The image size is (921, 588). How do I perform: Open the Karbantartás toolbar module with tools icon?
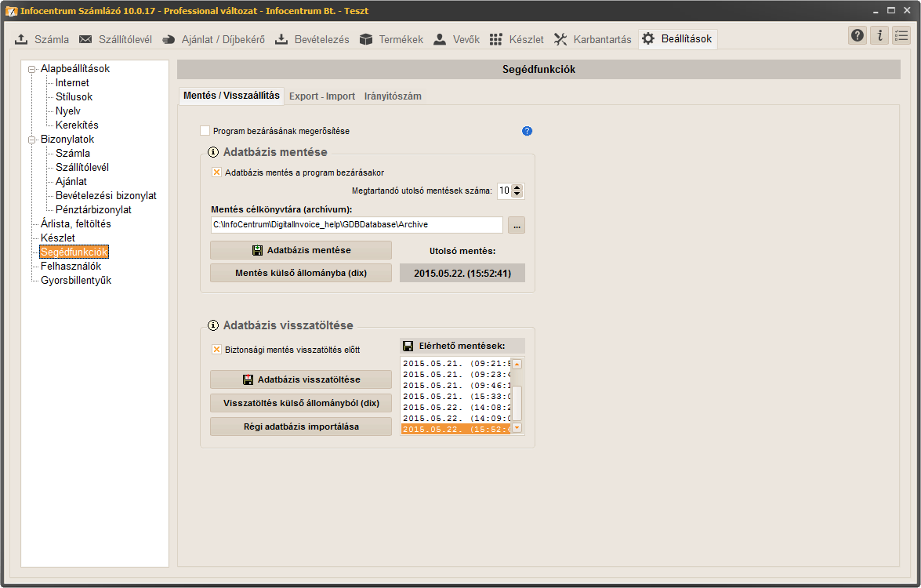tap(592, 39)
